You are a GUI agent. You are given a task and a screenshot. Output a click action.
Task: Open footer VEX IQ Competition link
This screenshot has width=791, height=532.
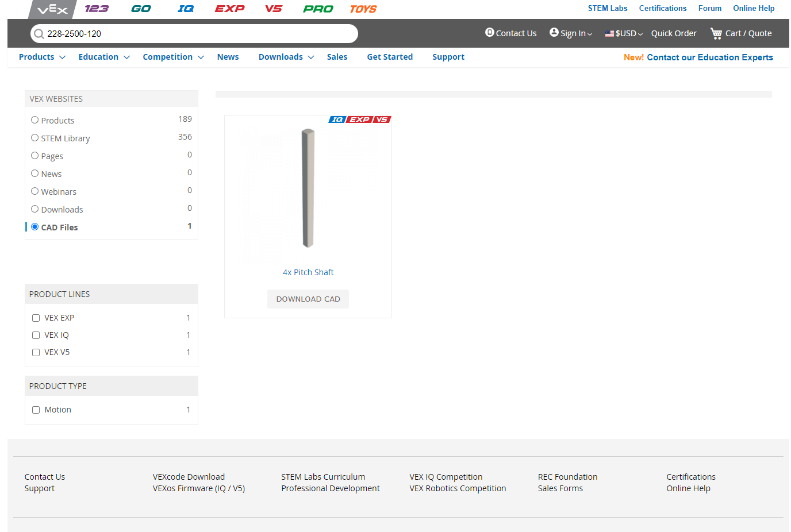pos(446,477)
